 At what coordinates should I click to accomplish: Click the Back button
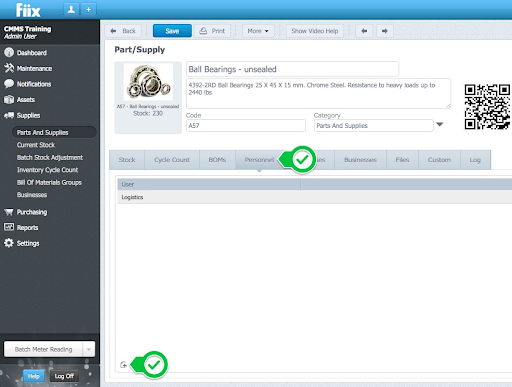(x=123, y=31)
